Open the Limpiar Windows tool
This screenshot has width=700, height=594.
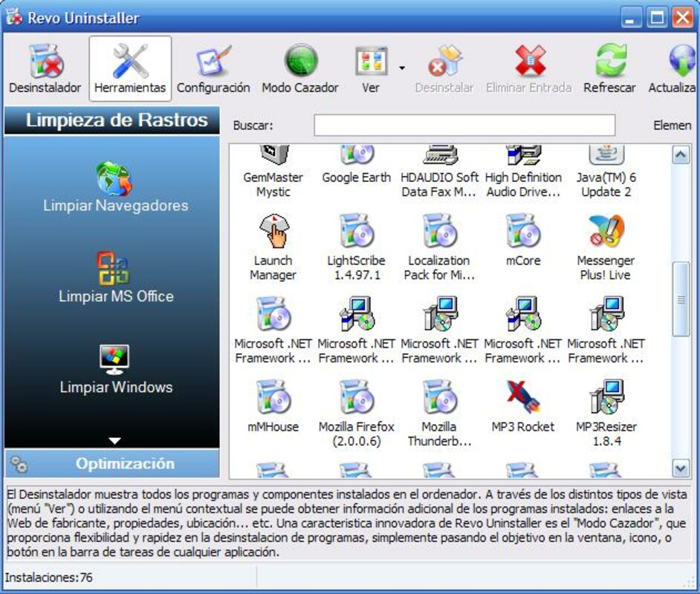(x=115, y=369)
